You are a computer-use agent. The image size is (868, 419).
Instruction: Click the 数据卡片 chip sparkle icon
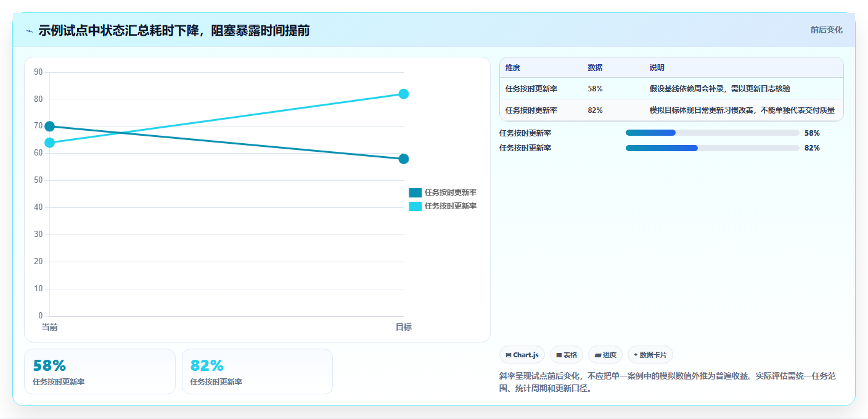[636, 355]
